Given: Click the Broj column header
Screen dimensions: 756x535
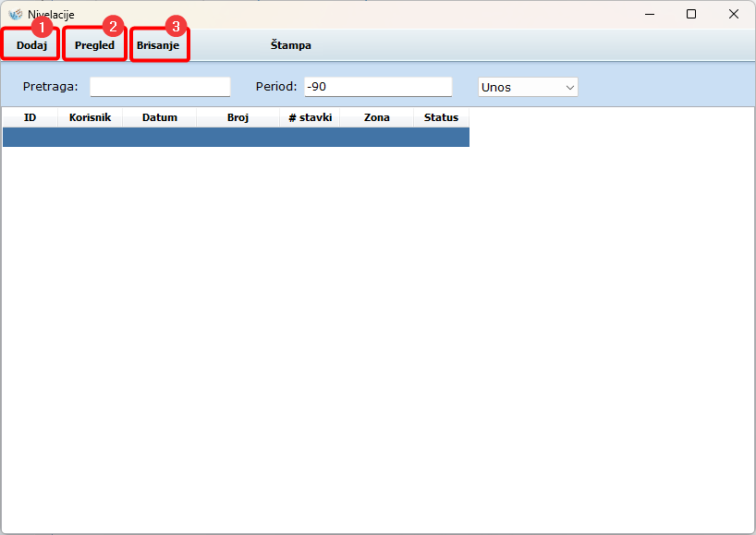Looking at the screenshot, I should 238,117.
